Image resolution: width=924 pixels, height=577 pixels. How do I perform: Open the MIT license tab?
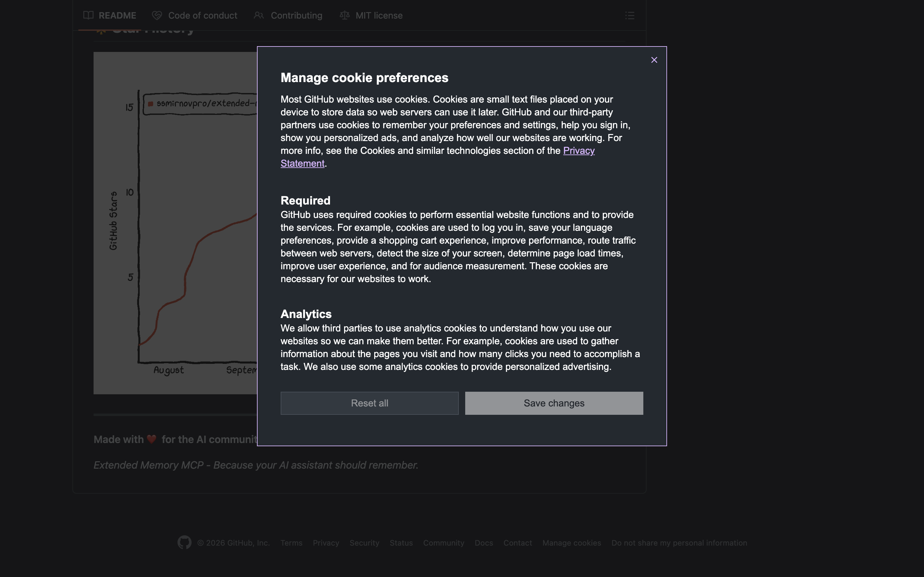tap(379, 15)
